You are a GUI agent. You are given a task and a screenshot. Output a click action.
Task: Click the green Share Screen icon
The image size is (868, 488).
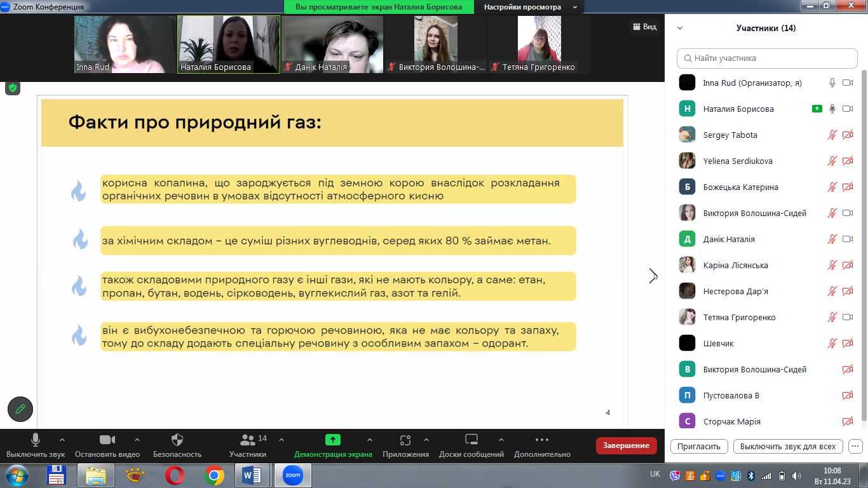pyautogui.click(x=333, y=440)
